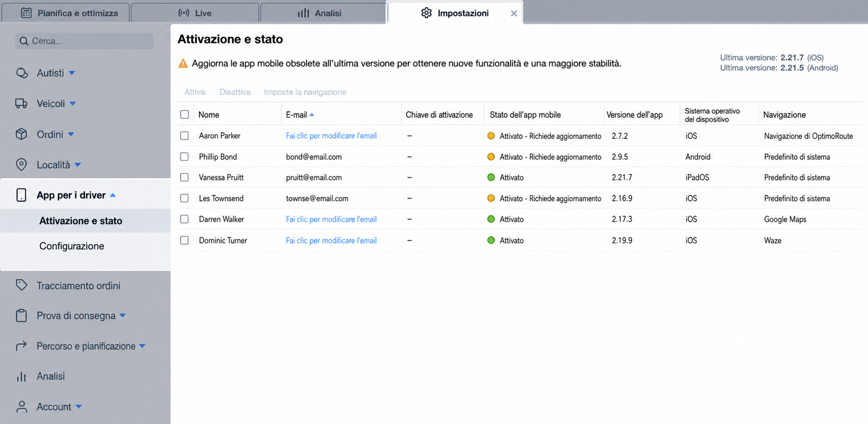This screenshot has width=868, height=424.
Task: Click the Ordini box icon
Action: coord(21,134)
